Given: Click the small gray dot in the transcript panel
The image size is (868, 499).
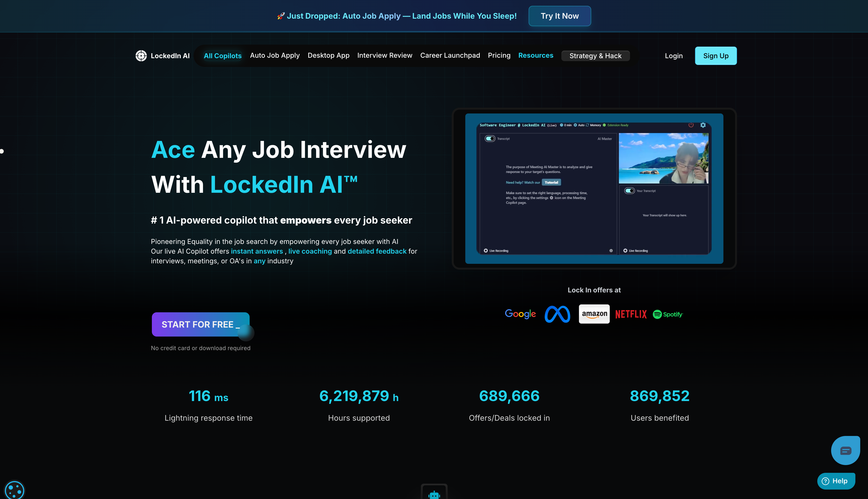Looking at the screenshot, I should click(x=611, y=250).
